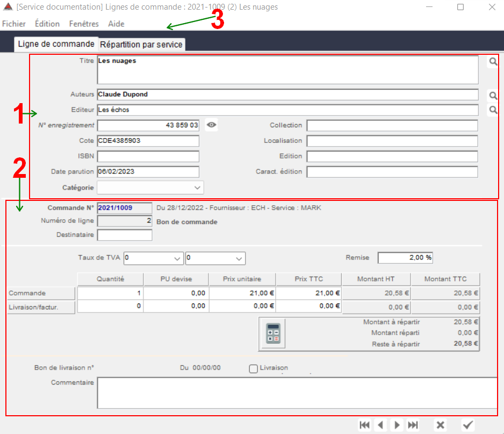
Task: Click the red triangle application icon
Action: (x=8, y=6)
